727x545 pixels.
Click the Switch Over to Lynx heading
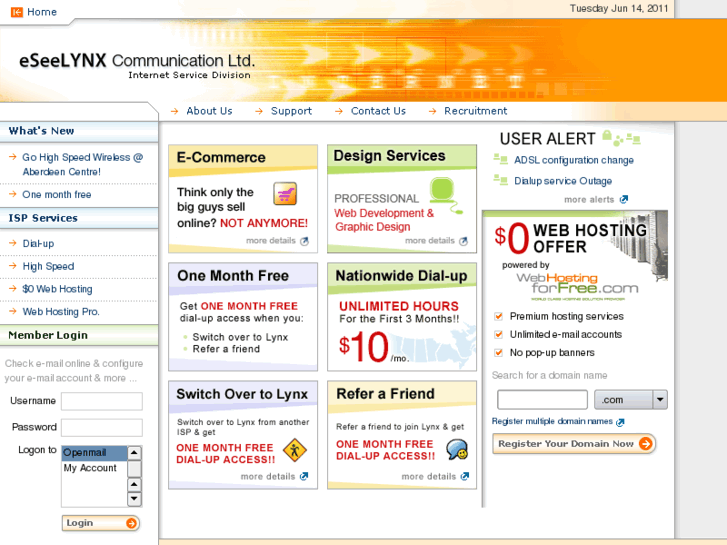click(242, 394)
